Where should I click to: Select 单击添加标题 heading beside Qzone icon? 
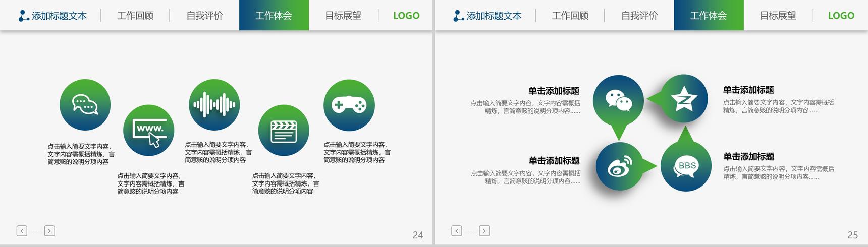(748, 90)
